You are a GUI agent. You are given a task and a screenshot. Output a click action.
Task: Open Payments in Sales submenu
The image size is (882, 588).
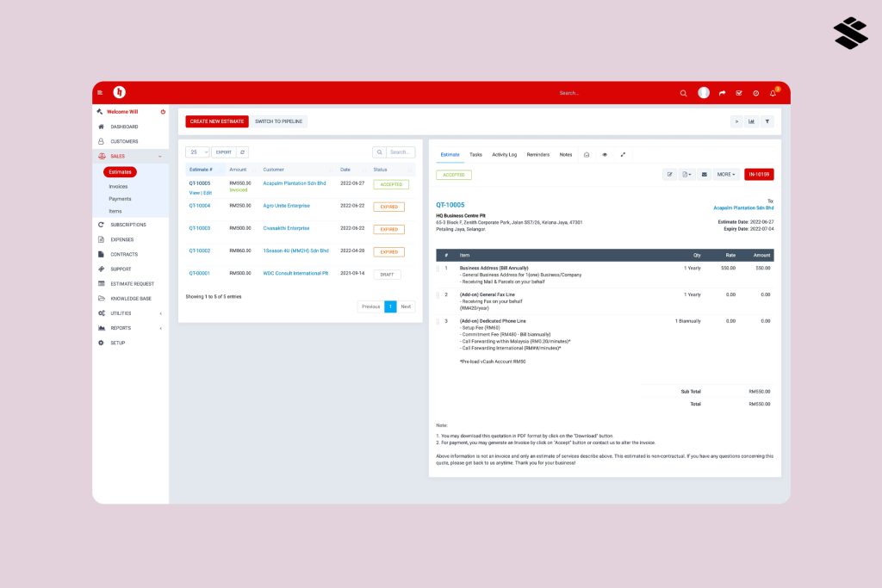tap(120, 199)
